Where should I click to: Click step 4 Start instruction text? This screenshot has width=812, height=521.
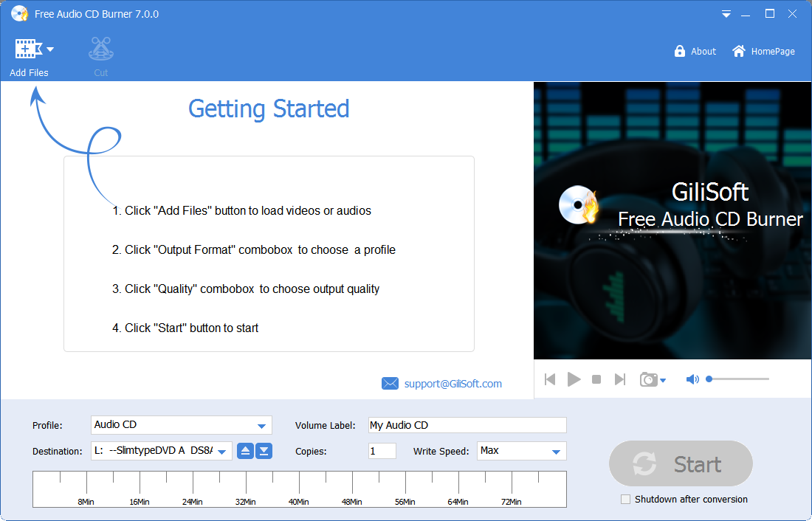(185, 328)
